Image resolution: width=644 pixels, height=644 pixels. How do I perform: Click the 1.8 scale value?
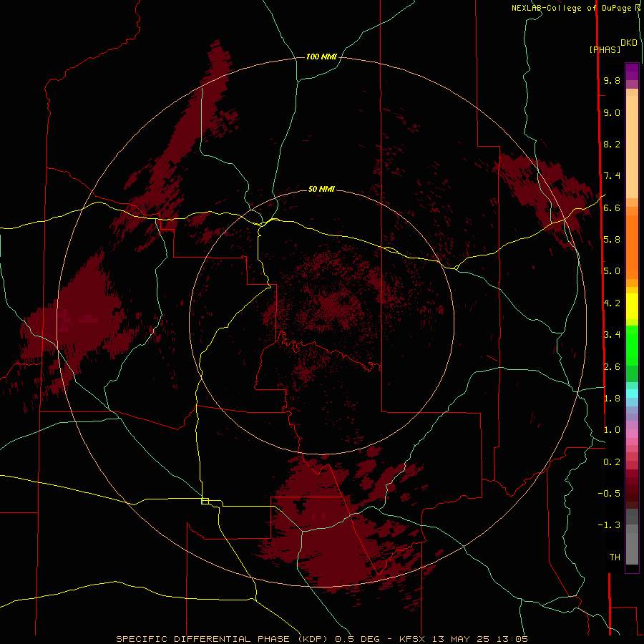click(612, 399)
